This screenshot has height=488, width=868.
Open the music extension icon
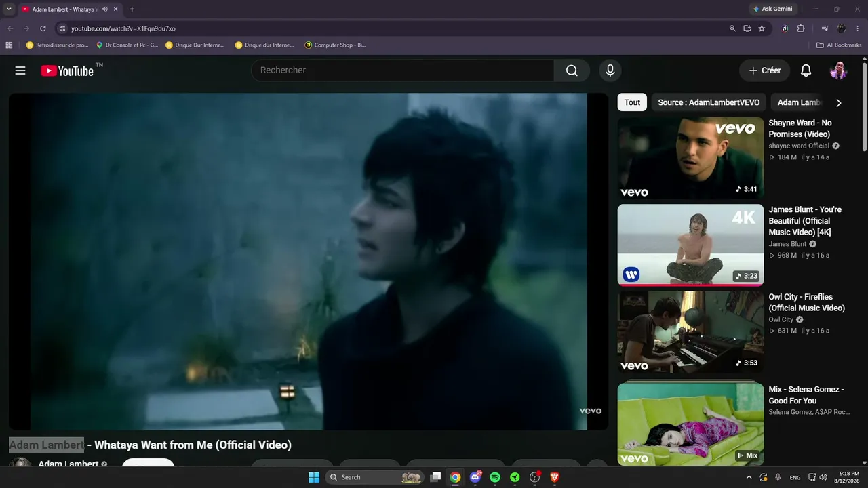click(785, 28)
